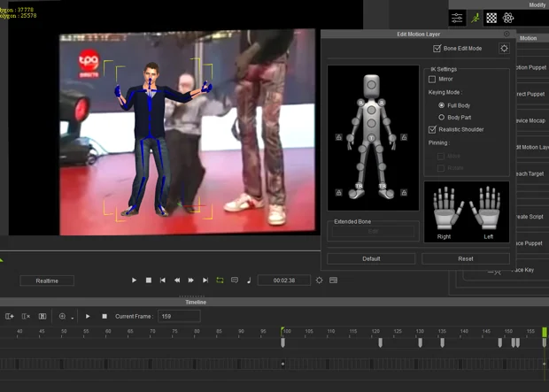This screenshot has width=549, height=392.
Task: Open Reach Target in the Motion list
Action: click(x=531, y=174)
